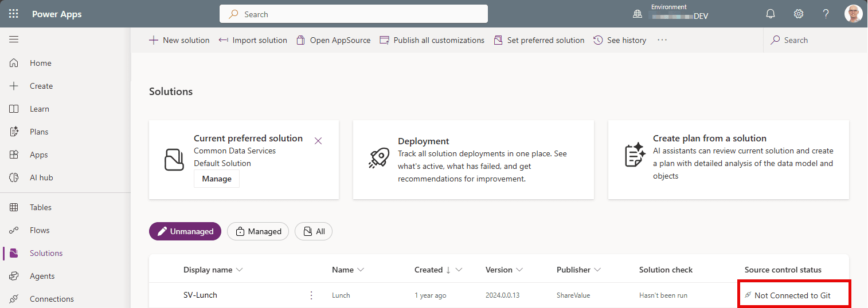Click the Source control status column header
Screen dimensions: 868x308
(x=783, y=270)
